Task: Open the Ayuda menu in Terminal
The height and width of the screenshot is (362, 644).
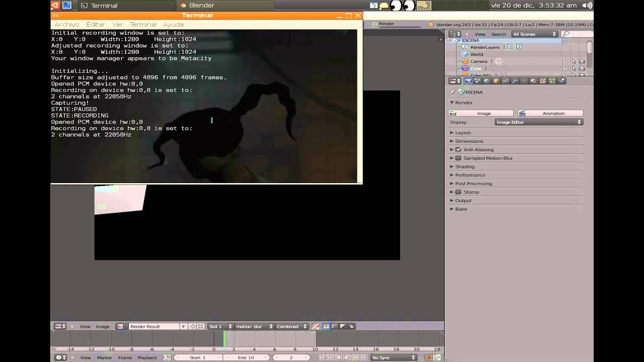Action: [x=173, y=24]
